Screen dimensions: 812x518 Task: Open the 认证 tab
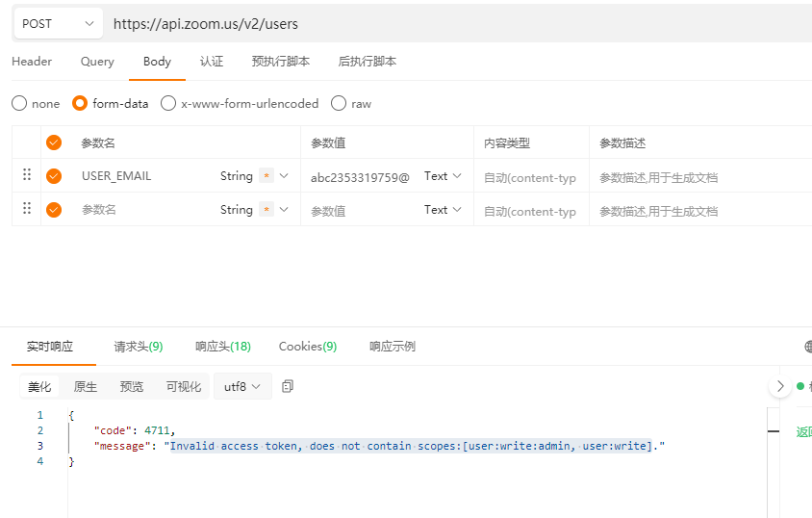click(x=212, y=61)
